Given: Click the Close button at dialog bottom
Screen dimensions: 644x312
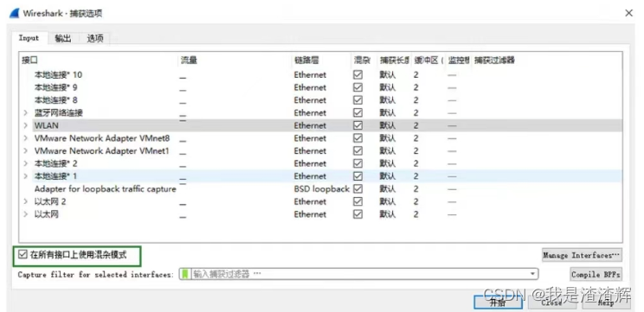Looking at the screenshot, I should tap(551, 302).
